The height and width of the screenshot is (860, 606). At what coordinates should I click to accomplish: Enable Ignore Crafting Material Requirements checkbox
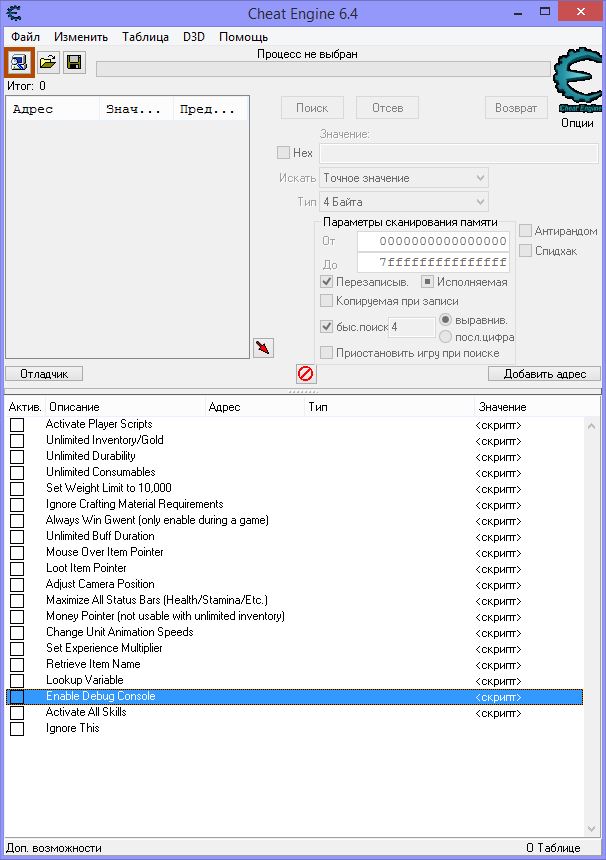pyautogui.click(x=17, y=504)
